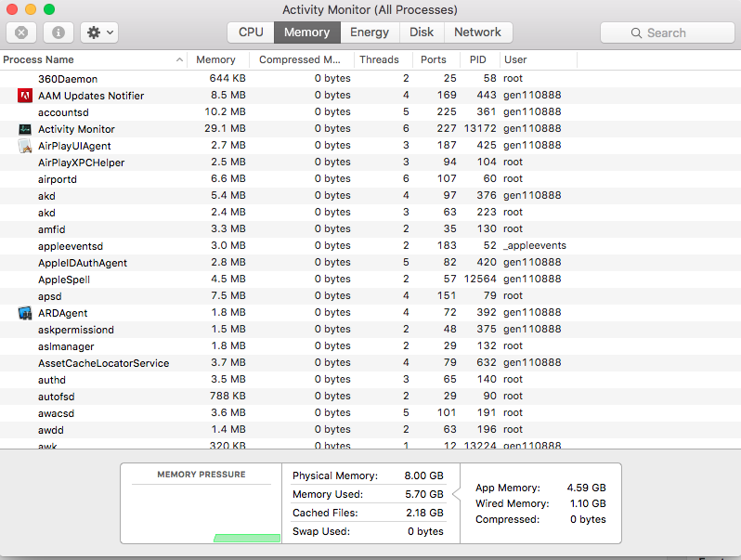Select the airportd process row

[370, 179]
